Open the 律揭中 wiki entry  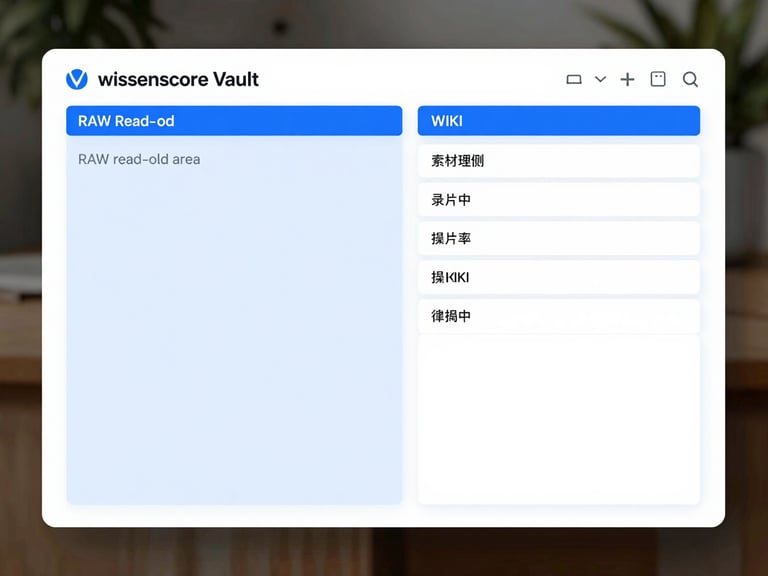(x=559, y=316)
